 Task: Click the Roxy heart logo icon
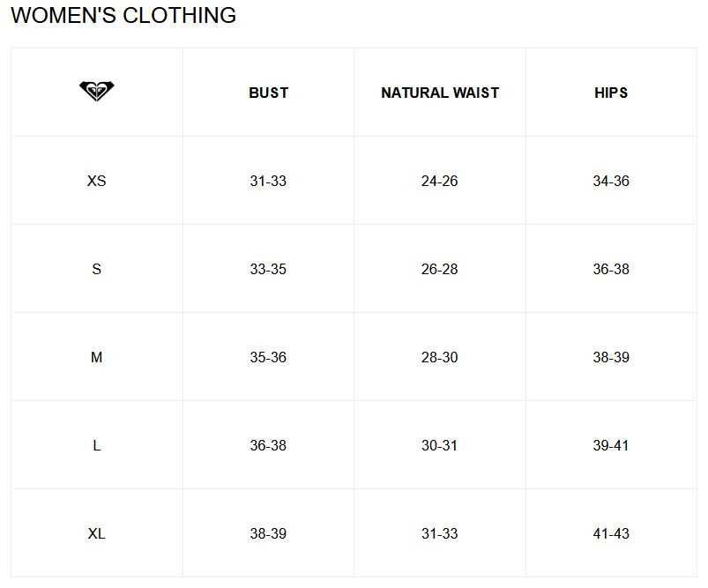point(97,91)
